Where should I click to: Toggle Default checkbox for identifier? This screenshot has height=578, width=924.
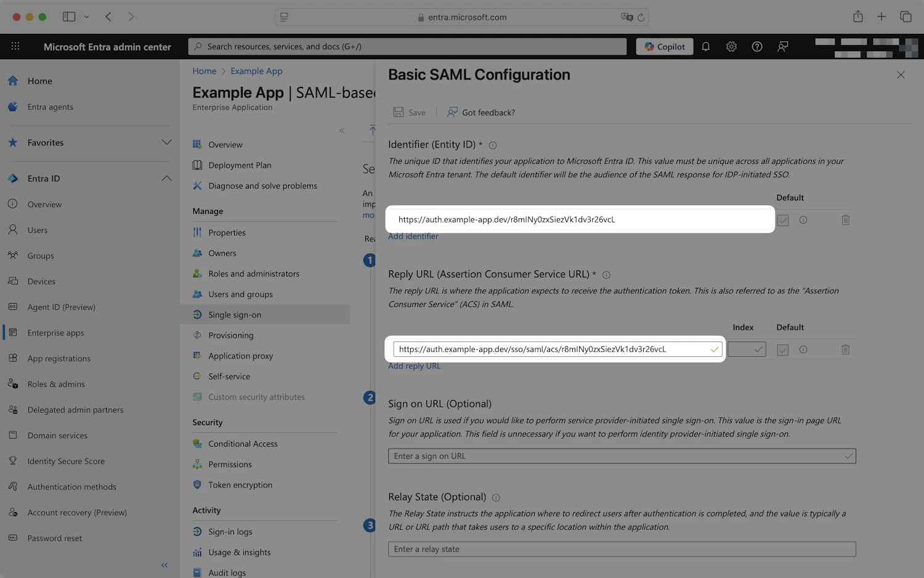tap(783, 220)
